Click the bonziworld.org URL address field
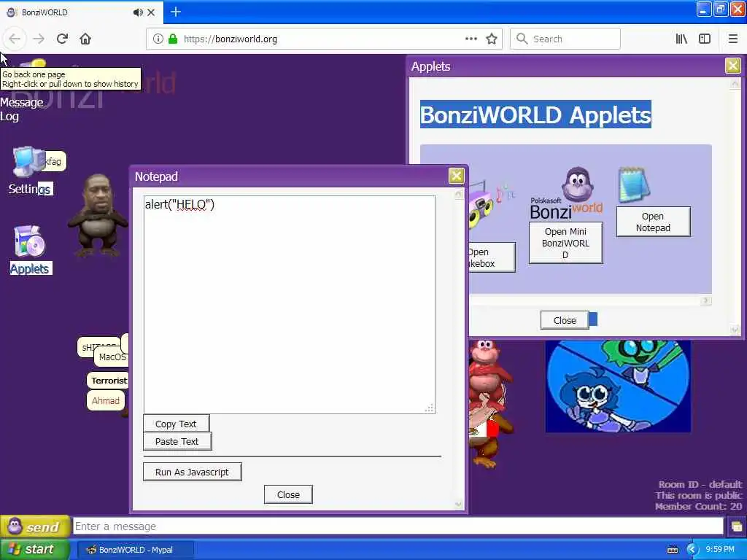 (x=324, y=39)
